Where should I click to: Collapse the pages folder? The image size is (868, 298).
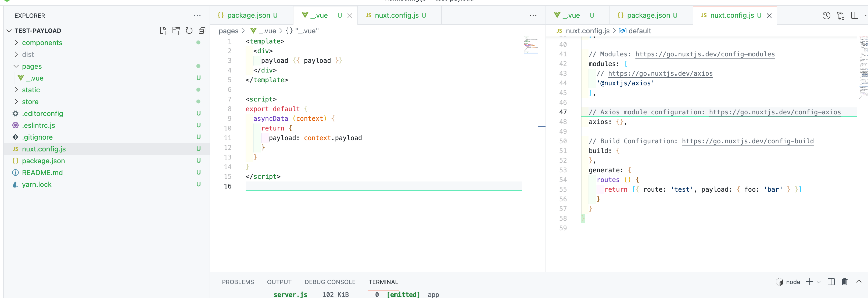pos(32,66)
